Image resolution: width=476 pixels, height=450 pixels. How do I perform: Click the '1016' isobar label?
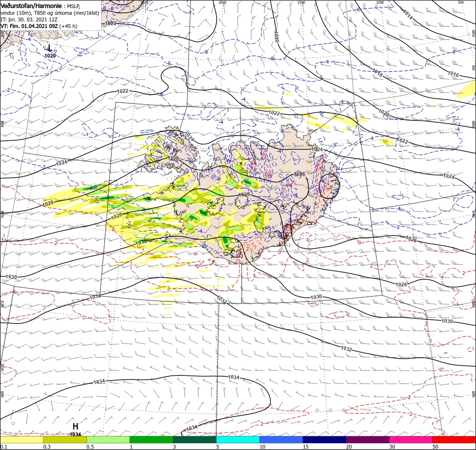point(453,74)
